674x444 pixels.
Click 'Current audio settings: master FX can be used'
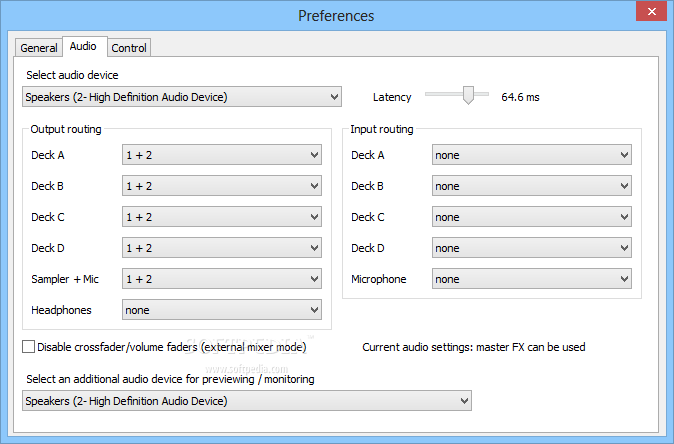coord(474,347)
